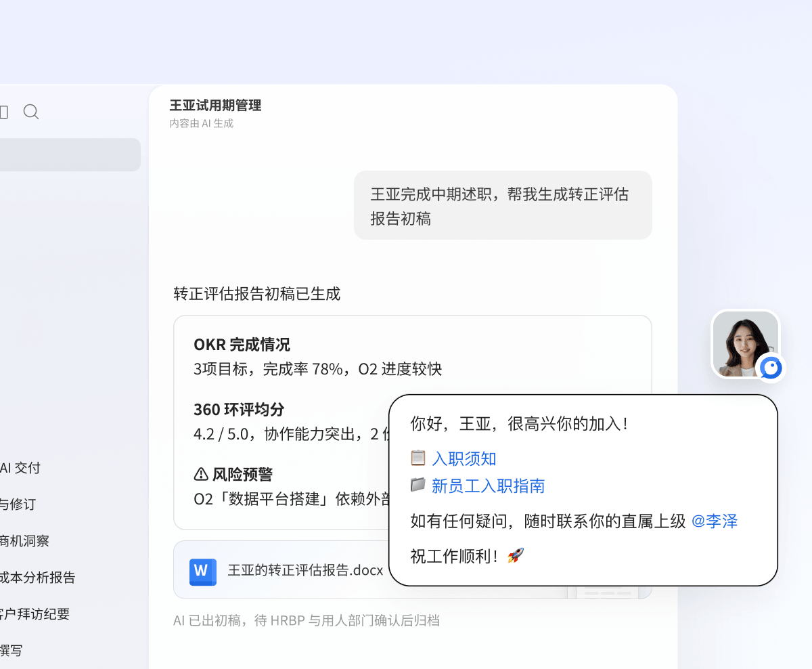Open the sidebar item ending with 撰写

pyautogui.click(x=11, y=651)
